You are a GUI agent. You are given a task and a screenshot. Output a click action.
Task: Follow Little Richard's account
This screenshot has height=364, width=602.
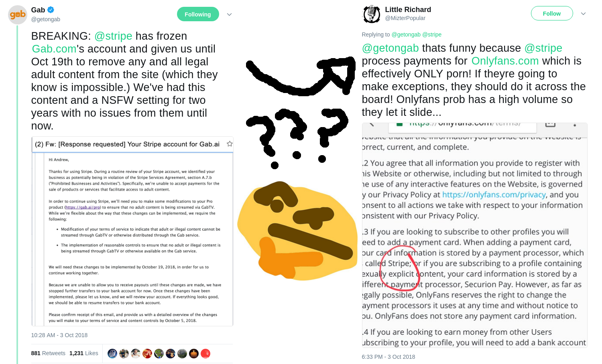point(552,13)
